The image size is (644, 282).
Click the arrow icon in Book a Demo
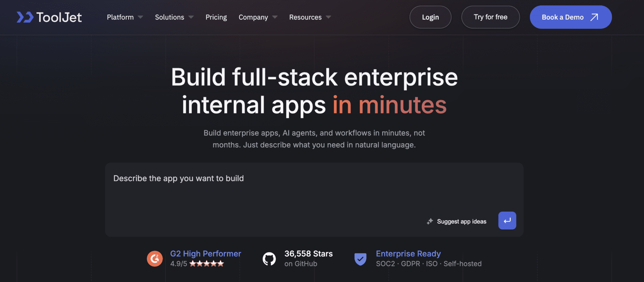(594, 17)
